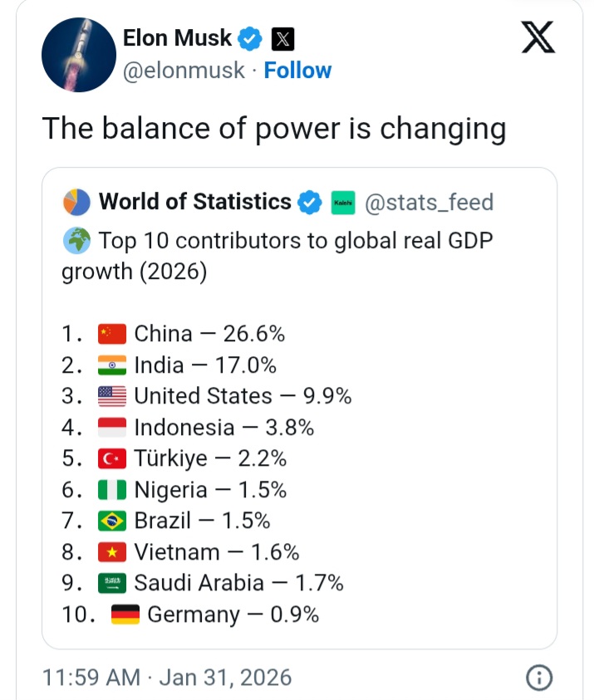The image size is (594, 700).
Task: Open the @stats_feed handle
Action: pyautogui.click(x=429, y=202)
